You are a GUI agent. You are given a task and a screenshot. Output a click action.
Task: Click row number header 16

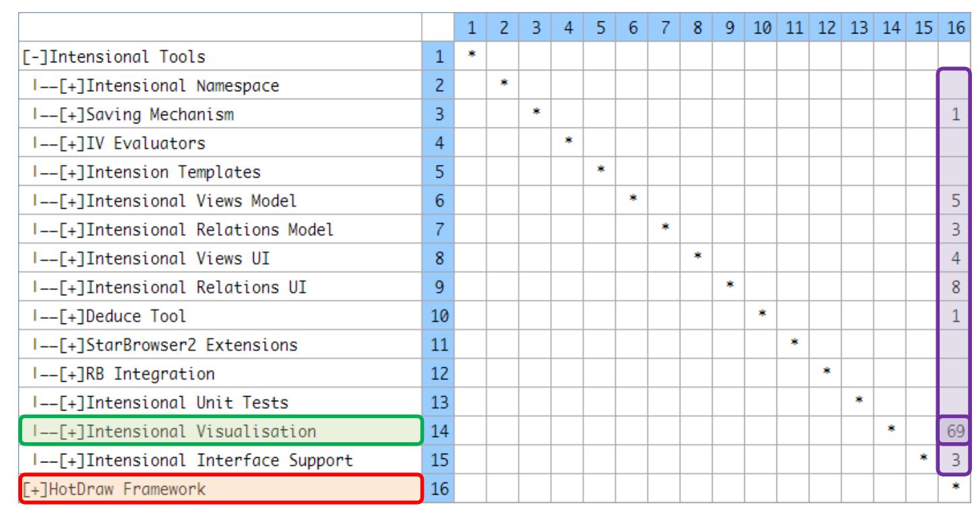(439, 490)
